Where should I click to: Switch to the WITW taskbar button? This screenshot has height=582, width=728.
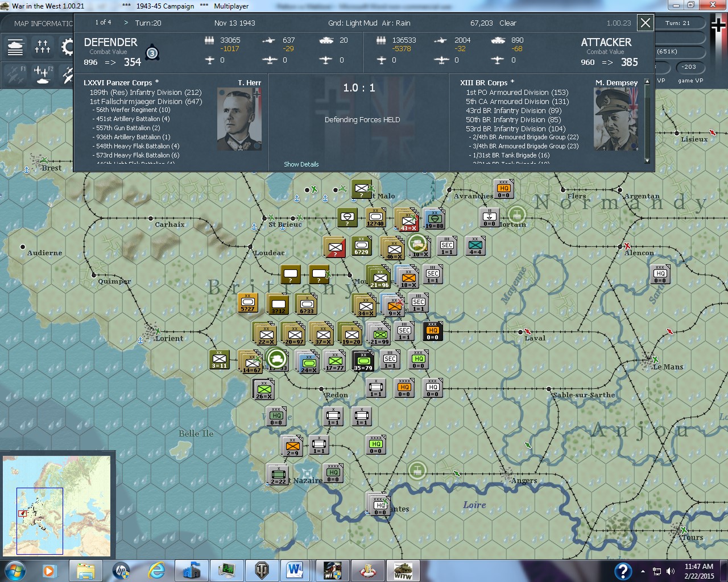(x=403, y=571)
